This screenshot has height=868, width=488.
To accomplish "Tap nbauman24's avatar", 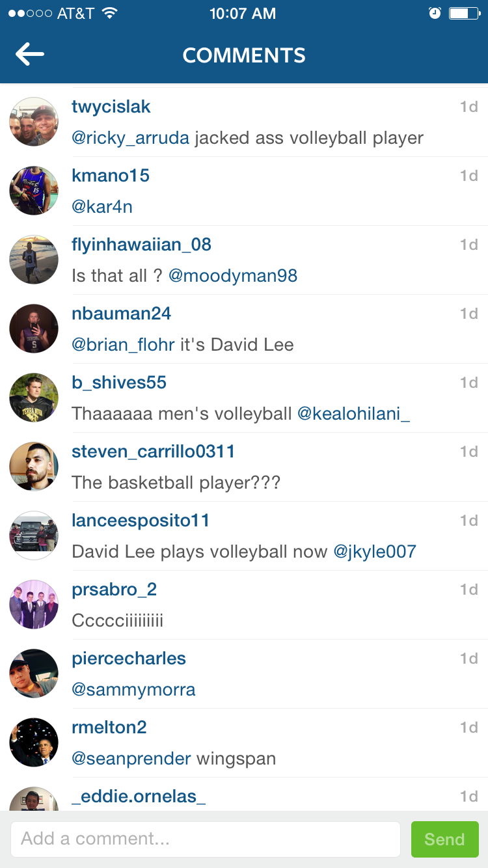I will (34, 329).
